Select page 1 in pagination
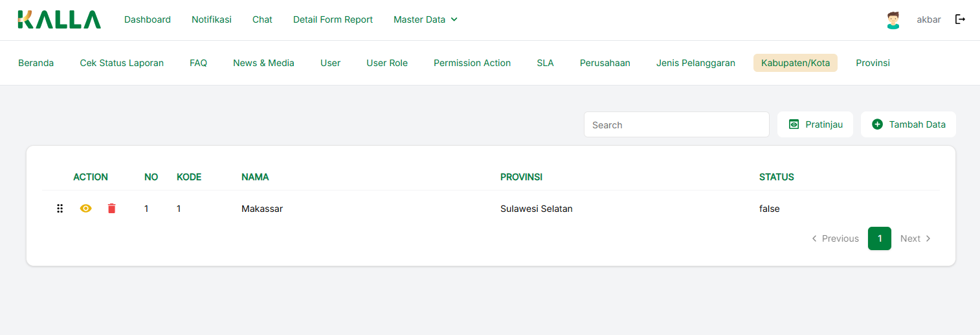This screenshot has height=335, width=980. point(879,238)
